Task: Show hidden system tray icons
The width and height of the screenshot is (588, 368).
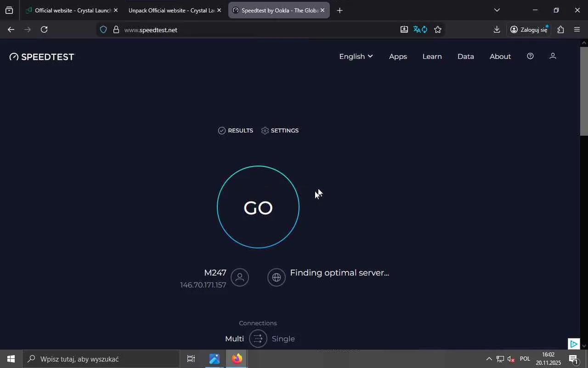Action: click(489, 359)
